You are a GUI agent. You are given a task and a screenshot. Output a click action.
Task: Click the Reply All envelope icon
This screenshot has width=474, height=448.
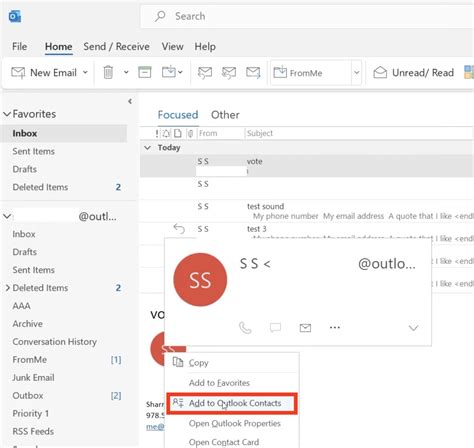point(229,73)
